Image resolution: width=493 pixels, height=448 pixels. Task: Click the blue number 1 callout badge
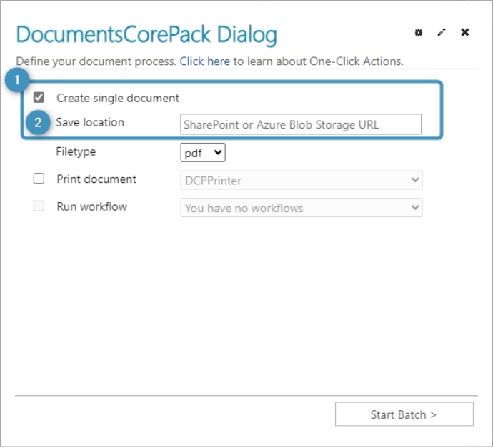pos(16,81)
